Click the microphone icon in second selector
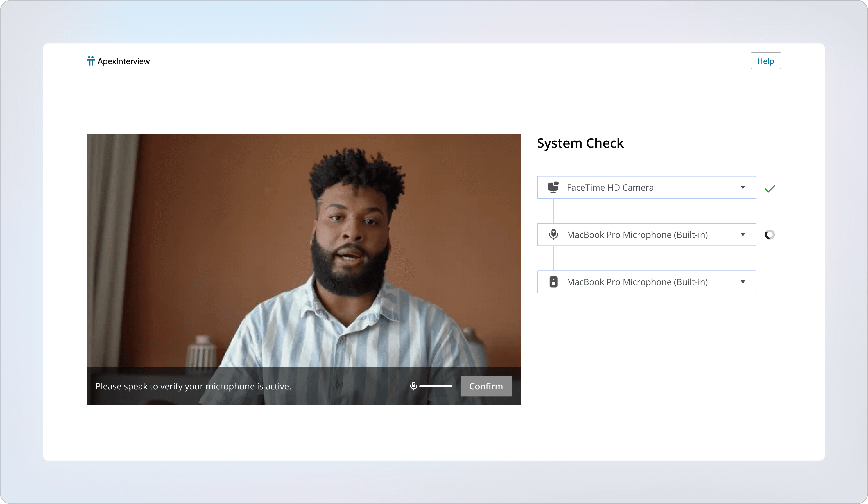This screenshot has height=504, width=868. tap(553, 234)
